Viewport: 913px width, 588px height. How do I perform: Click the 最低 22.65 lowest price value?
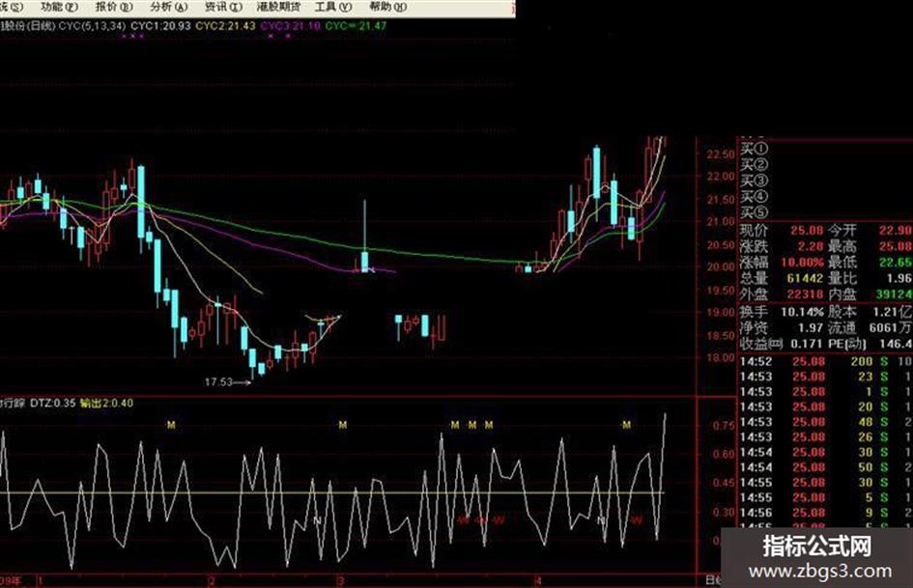pyautogui.click(x=895, y=263)
